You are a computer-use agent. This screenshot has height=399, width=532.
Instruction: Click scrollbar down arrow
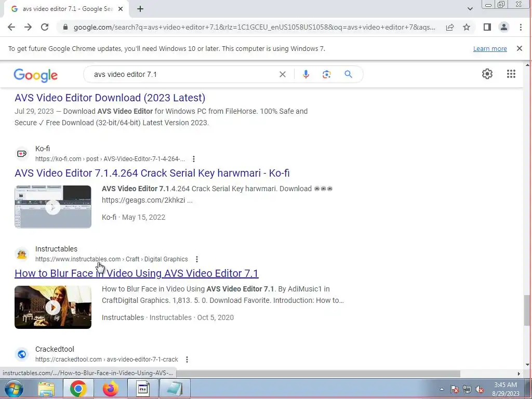(527, 365)
